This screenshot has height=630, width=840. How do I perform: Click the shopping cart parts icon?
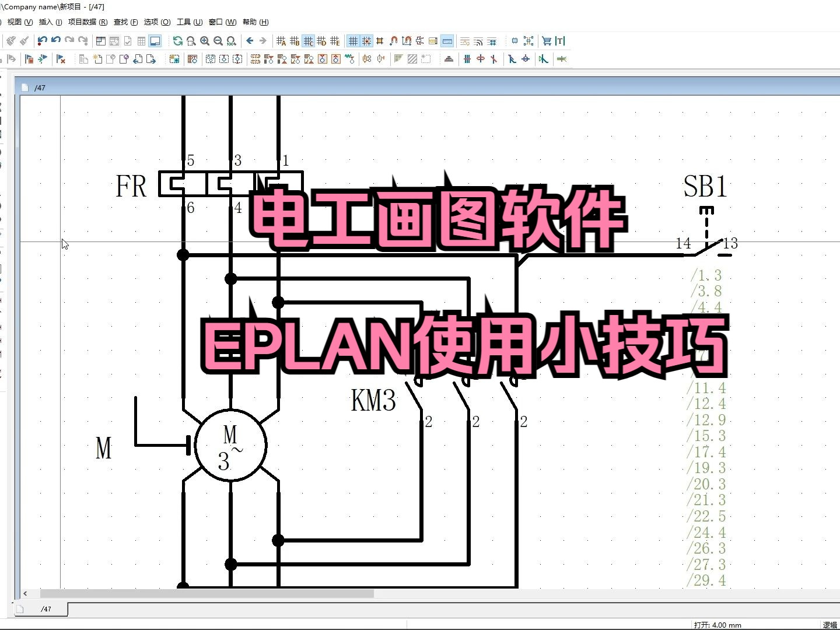(x=547, y=41)
